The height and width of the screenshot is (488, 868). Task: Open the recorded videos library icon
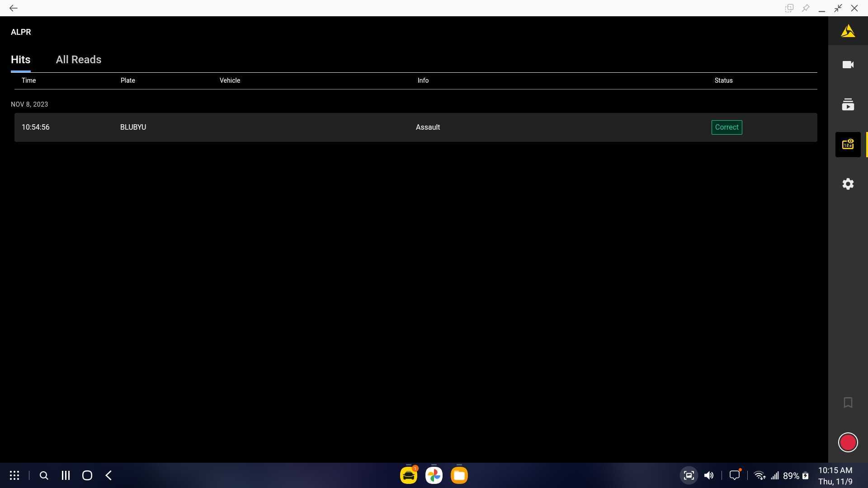tap(848, 105)
